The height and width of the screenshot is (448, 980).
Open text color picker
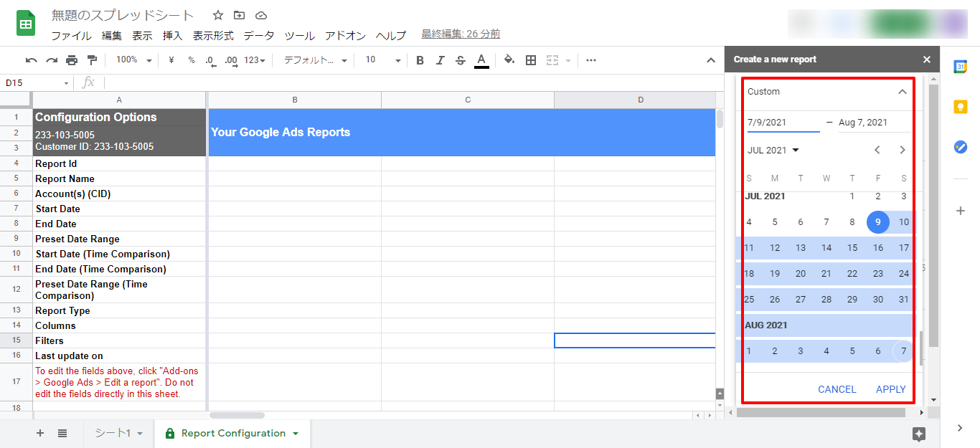[481, 60]
